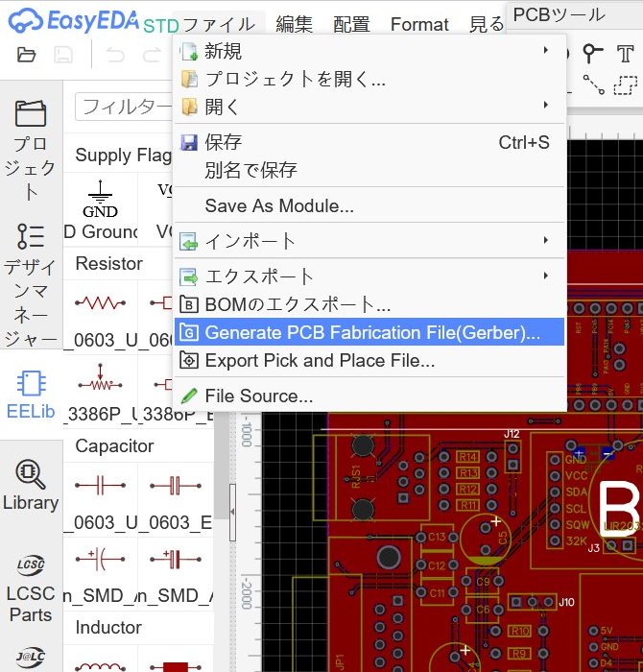Select the pin/hole tool in PCB tools
The width and height of the screenshot is (643, 672).
coord(592,53)
